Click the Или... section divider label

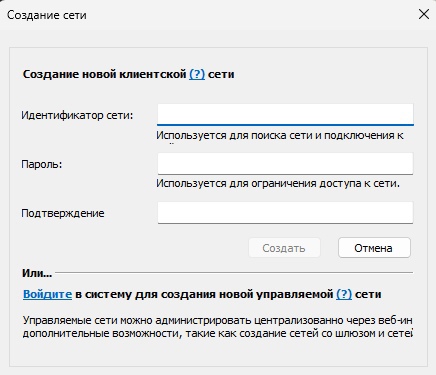point(37,273)
